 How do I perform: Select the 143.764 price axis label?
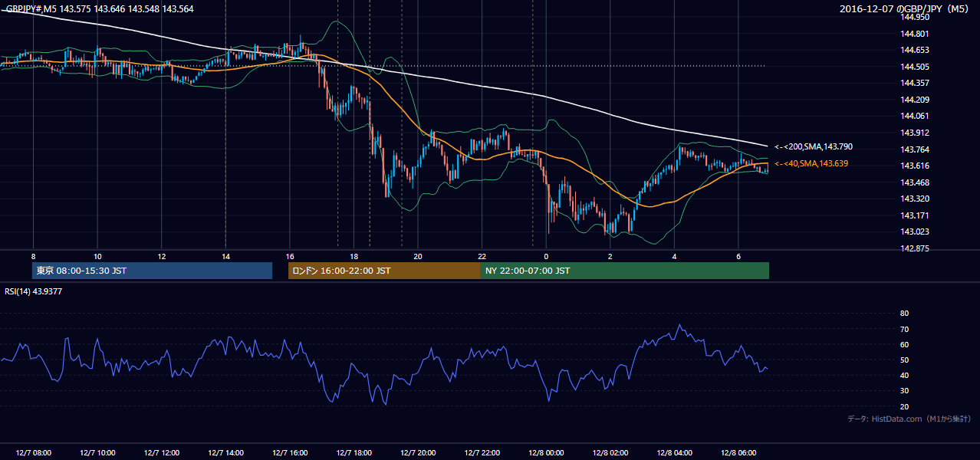913,149
